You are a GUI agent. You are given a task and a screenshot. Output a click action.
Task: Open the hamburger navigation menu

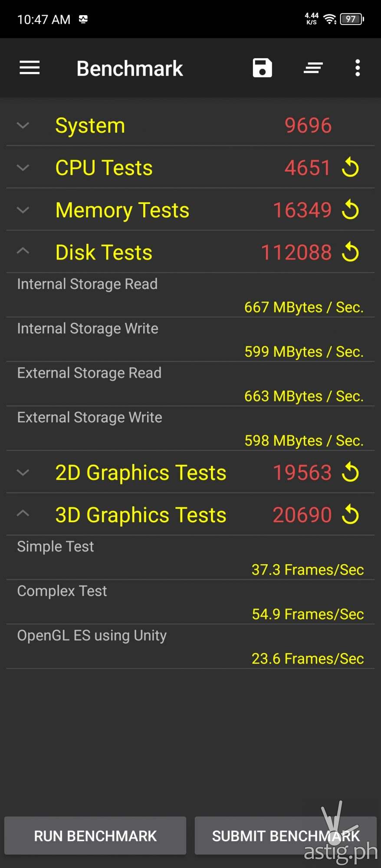(x=30, y=68)
